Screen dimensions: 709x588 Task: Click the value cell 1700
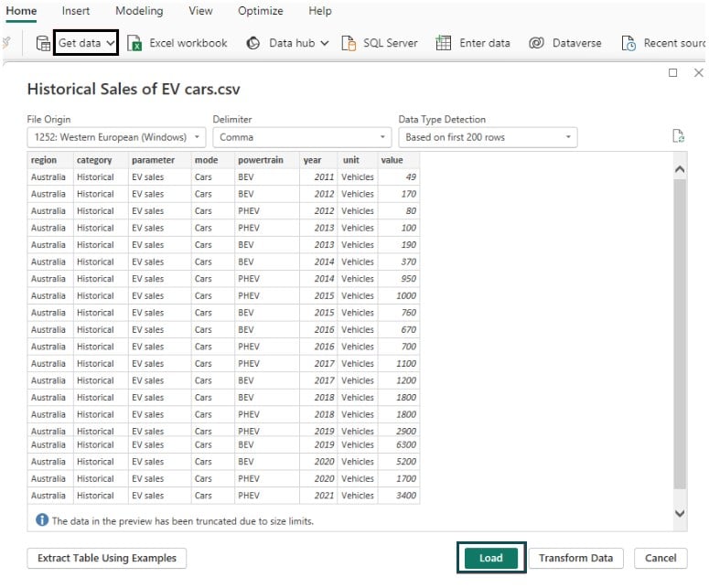coord(399,478)
